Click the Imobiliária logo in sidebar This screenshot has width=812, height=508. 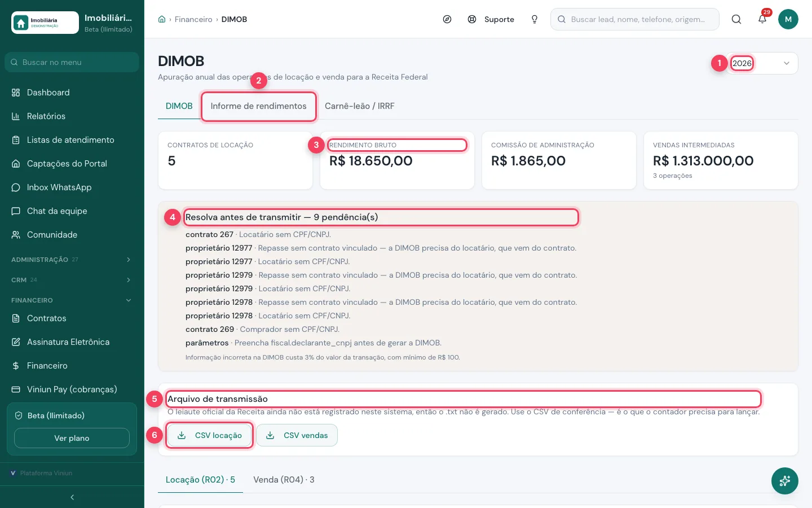point(45,23)
